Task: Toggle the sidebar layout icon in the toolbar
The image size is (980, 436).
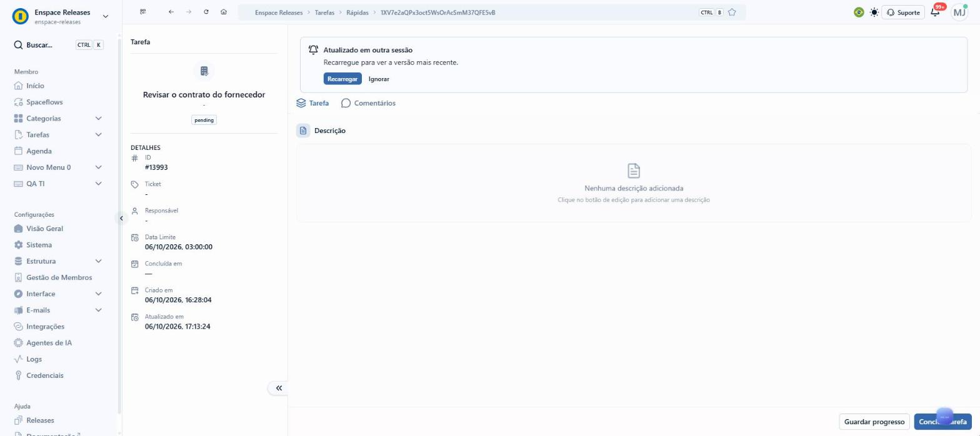Action: [143, 12]
